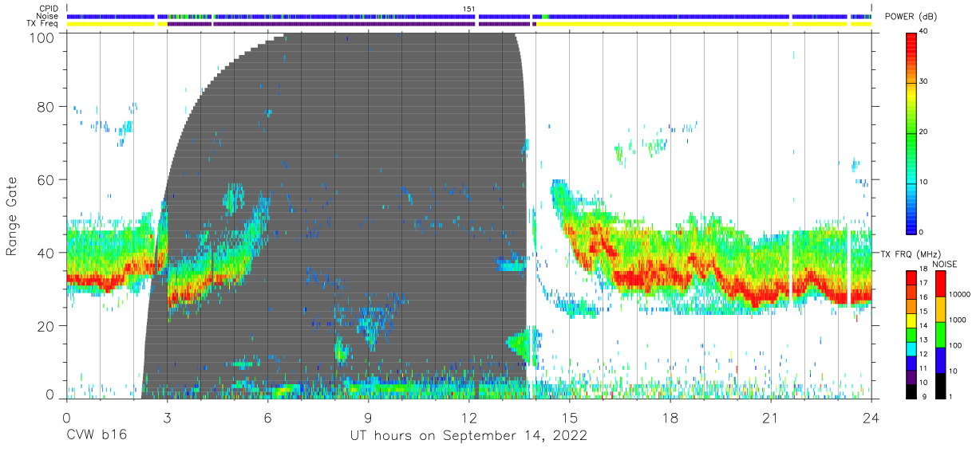Viewport: 980px width, 452px height.
Task: Select the CPID value 151
Action: pyautogui.click(x=469, y=8)
